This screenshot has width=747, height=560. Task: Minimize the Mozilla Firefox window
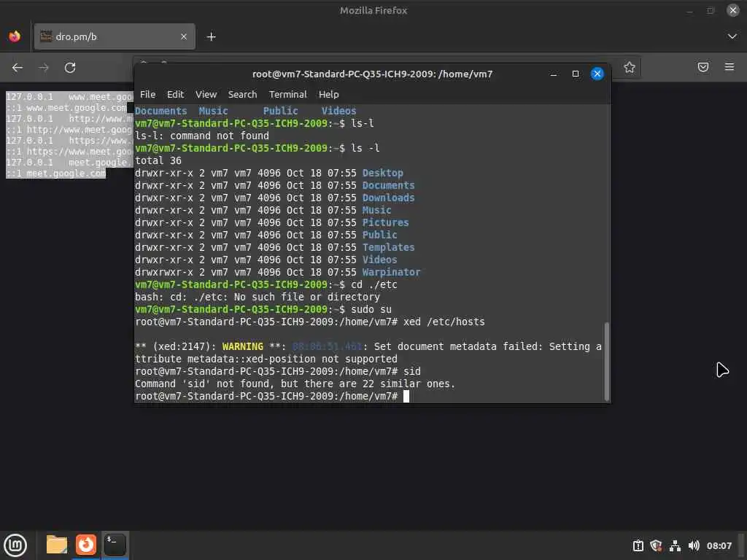pyautogui.click(x=689, y=10)
